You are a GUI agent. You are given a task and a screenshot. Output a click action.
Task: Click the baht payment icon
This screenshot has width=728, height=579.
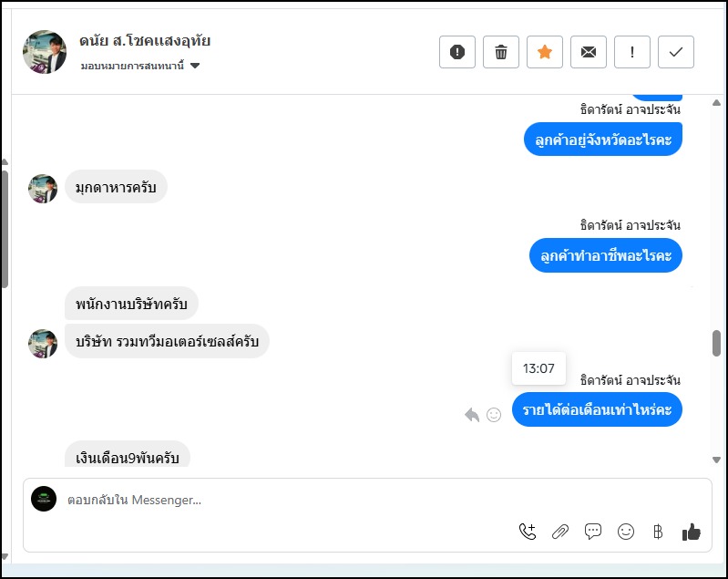pyautogui.click(x=658, y=532)
